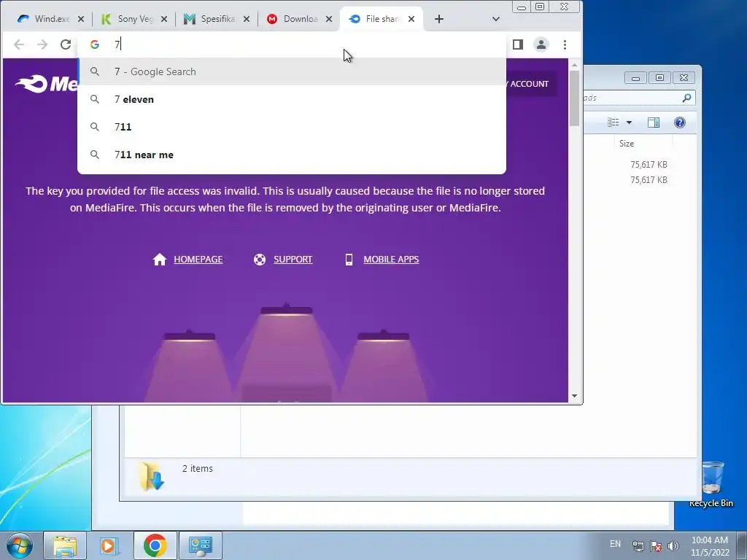The height and width of the screenshot is (560, 747).
Task: Open Explorer help icon
Action: 680,122
